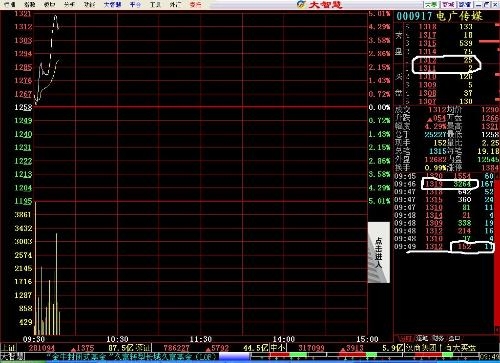500x363 pixels.
Task: Click the scrolling fund news ticker
Action: [x=133, y=357]
